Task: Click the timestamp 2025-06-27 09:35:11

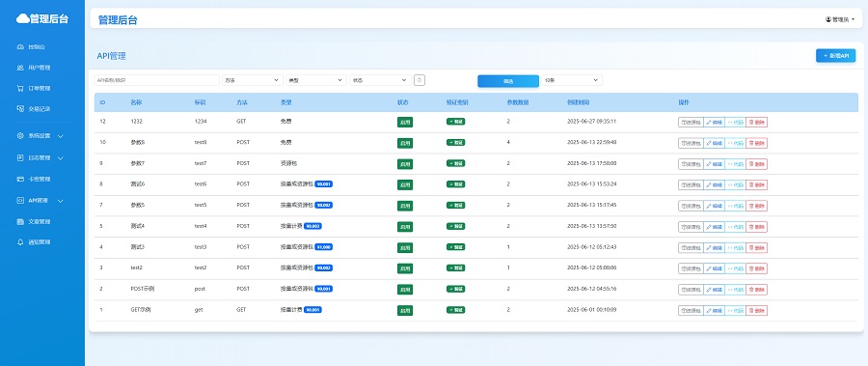Action: 592,122
